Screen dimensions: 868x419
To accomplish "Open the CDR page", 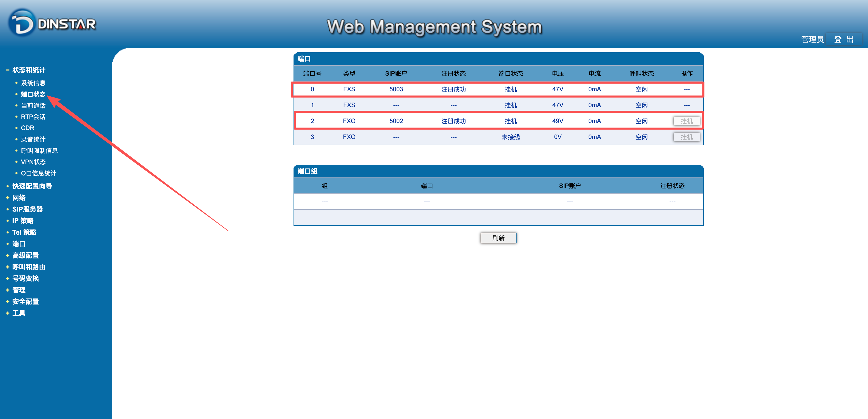I will [x=28, y=128].
